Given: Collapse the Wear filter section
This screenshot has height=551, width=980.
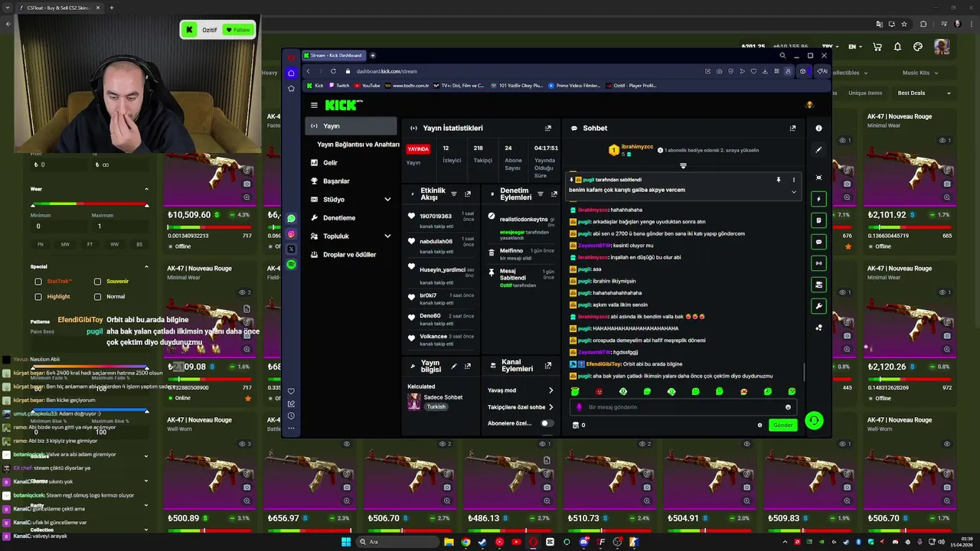Looking at the screenshot, I should tap(146, 189).
